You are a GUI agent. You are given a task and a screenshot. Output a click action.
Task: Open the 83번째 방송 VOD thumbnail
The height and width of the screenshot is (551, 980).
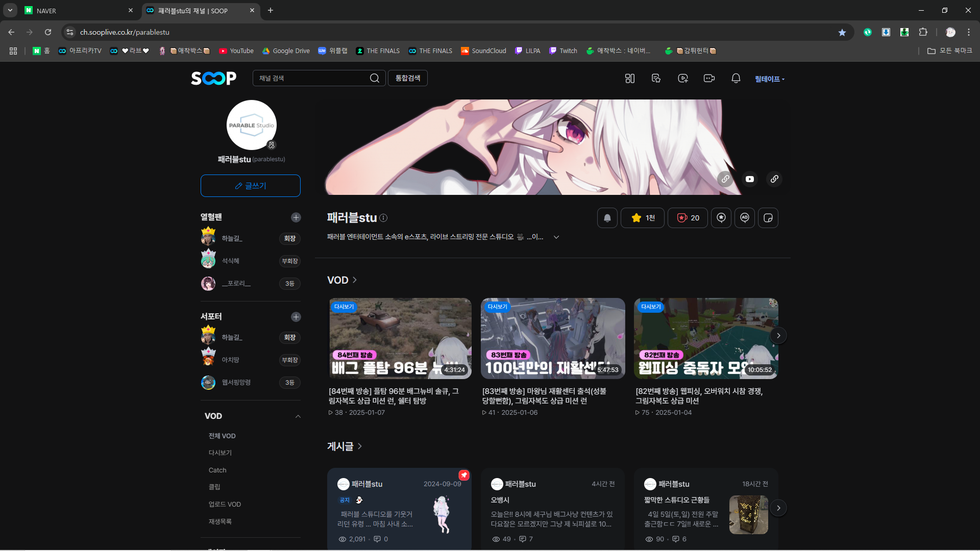point(553,339)
